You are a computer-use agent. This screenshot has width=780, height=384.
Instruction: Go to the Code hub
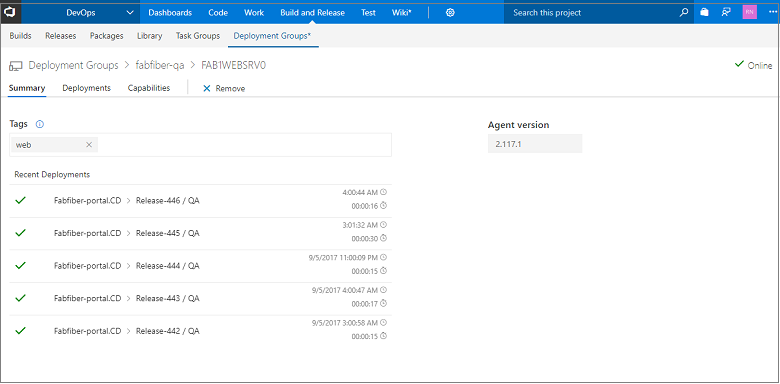click(218, 13)
